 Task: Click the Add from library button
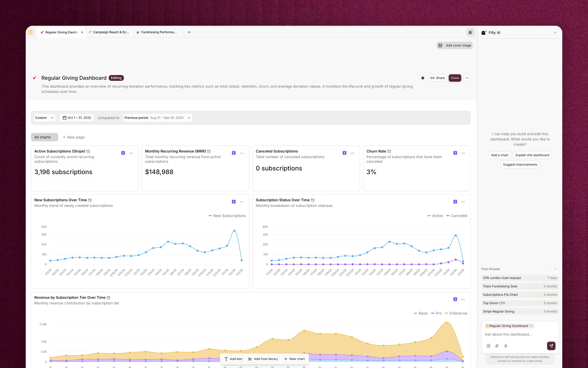pos(263,359)
